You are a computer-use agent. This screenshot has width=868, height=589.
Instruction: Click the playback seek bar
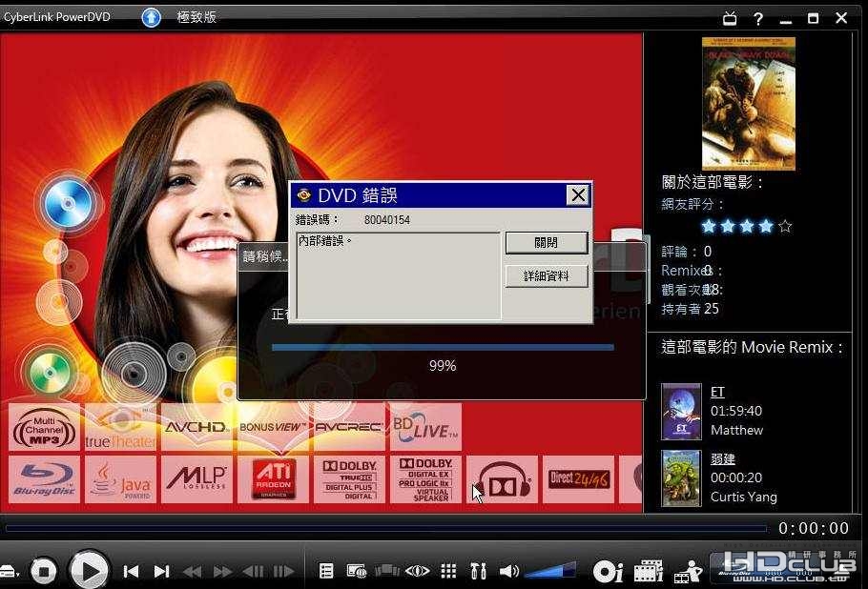[x=384, y=529]
